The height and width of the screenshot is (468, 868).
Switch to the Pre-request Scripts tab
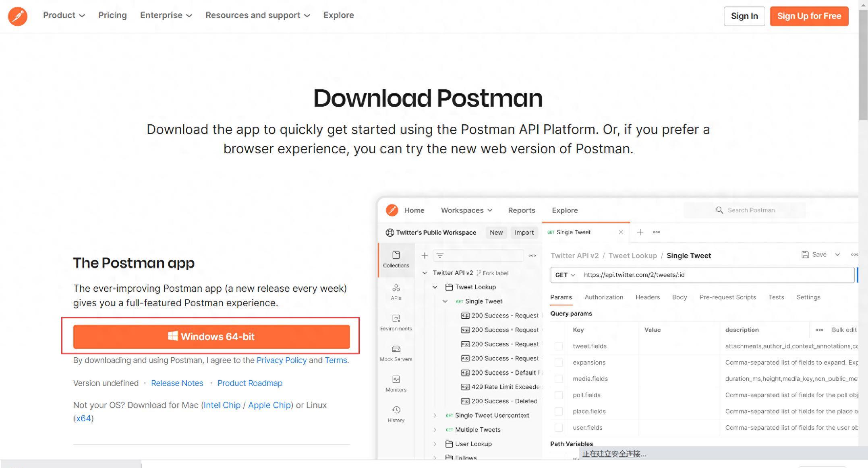tap(728, 297)
